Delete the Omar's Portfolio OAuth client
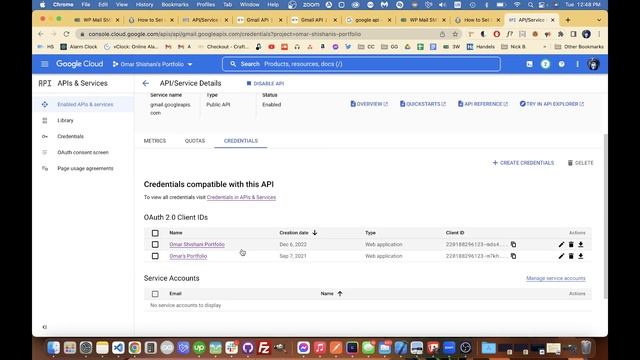640x360 pixels. point(571,256)
